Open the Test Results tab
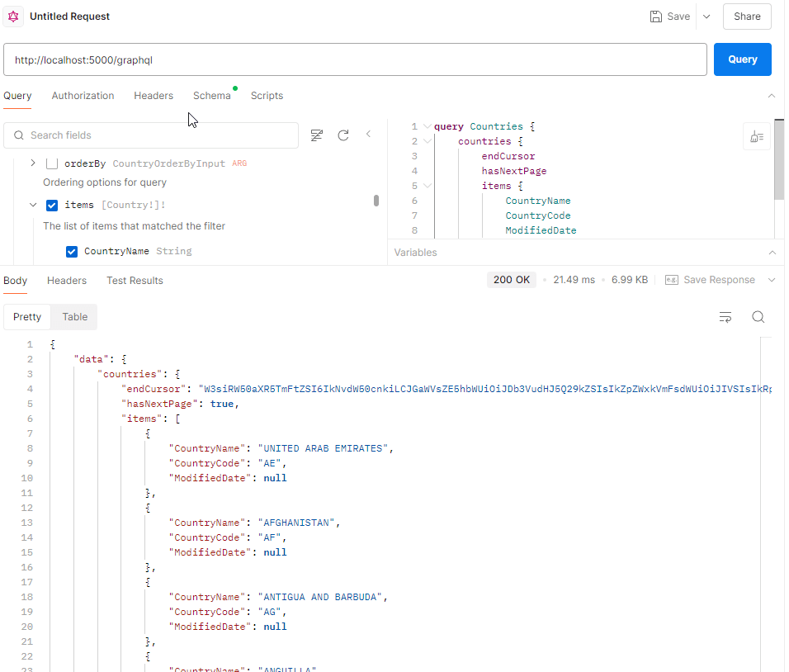 [x=135, y=281]
